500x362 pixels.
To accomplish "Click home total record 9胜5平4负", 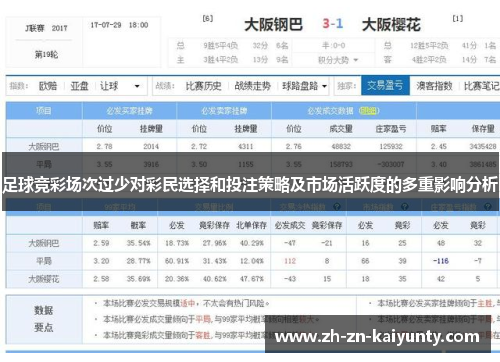I will [221, 45].
